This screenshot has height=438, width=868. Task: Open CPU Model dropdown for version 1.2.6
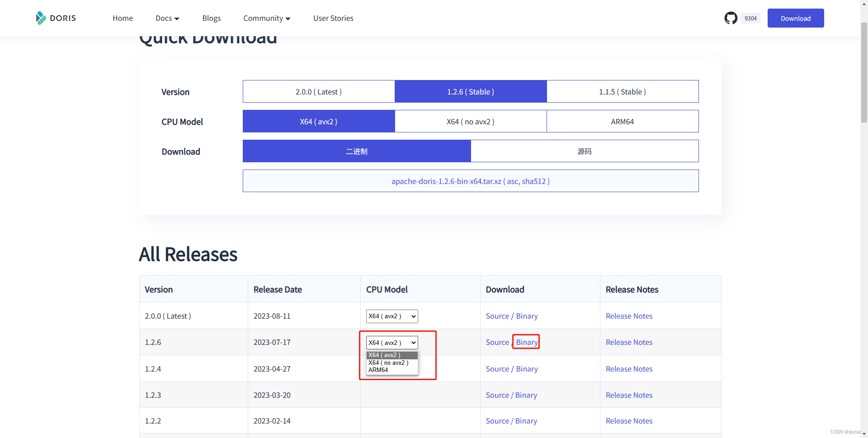point(392,343)
